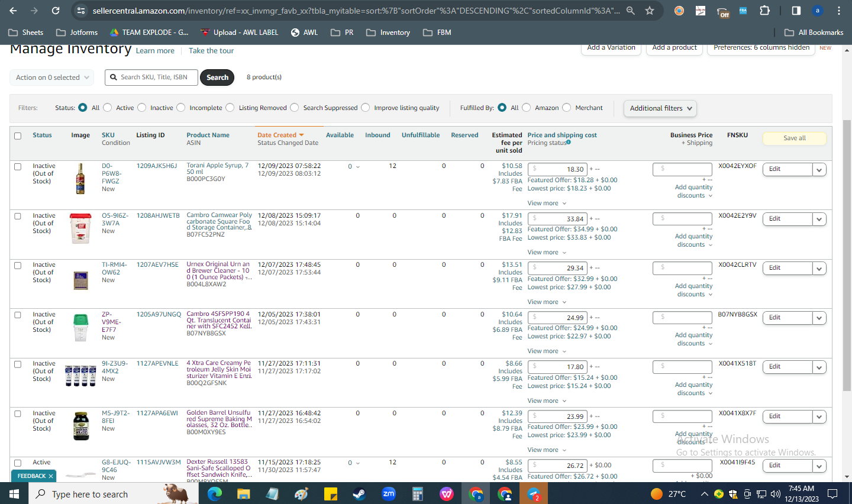View site information in address bar
Image resolution: width=852 pixels, height=504 pixels.
click(82, 11)
